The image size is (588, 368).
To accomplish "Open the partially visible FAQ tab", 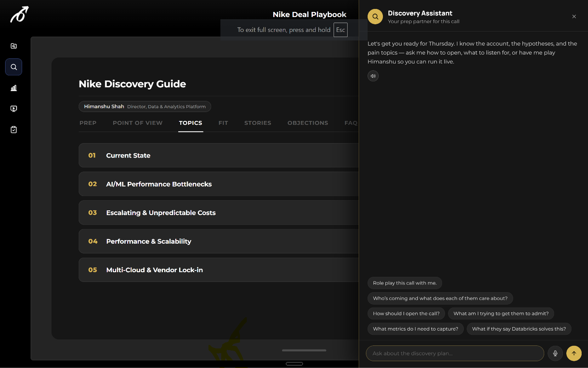I will pyautogui.click(x=351, y=123).
